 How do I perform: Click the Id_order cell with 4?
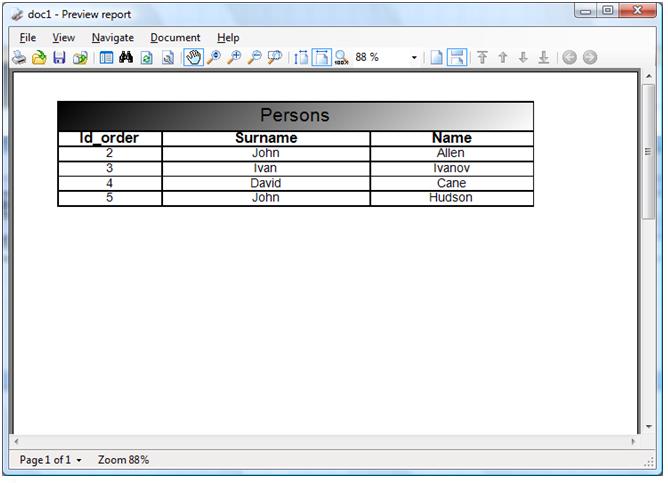[109, 183]
